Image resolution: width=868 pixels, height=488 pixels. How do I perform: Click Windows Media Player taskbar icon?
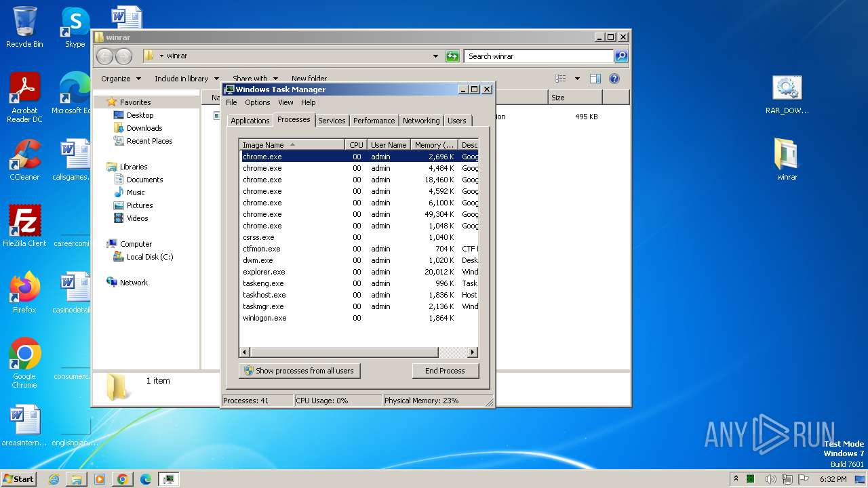100,479
